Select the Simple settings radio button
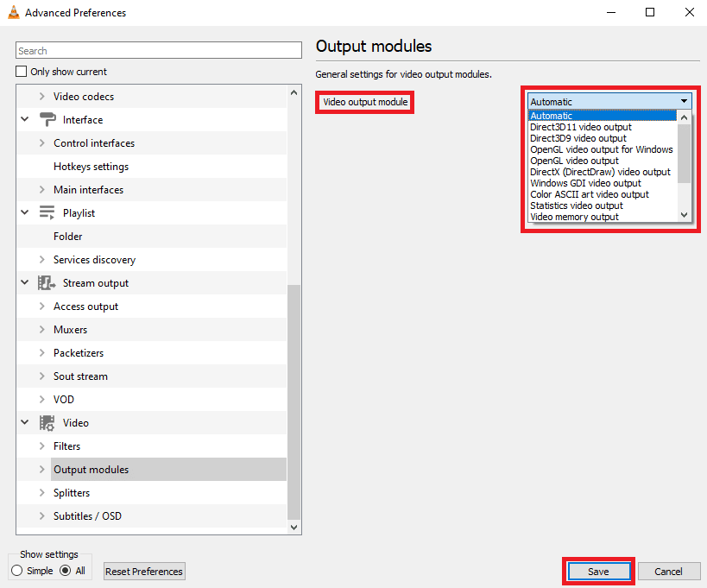The width and height of the screenshot is (707, 588). [17, 571]
